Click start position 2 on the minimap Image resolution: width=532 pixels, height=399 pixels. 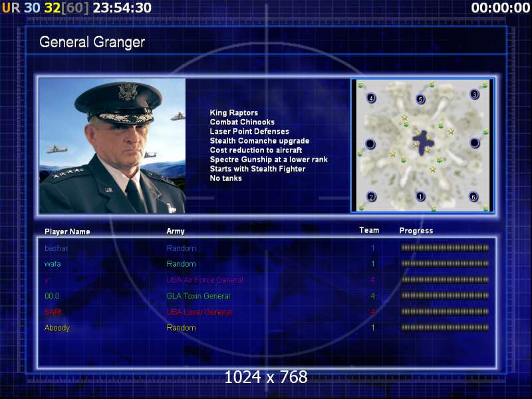point(371,197)
